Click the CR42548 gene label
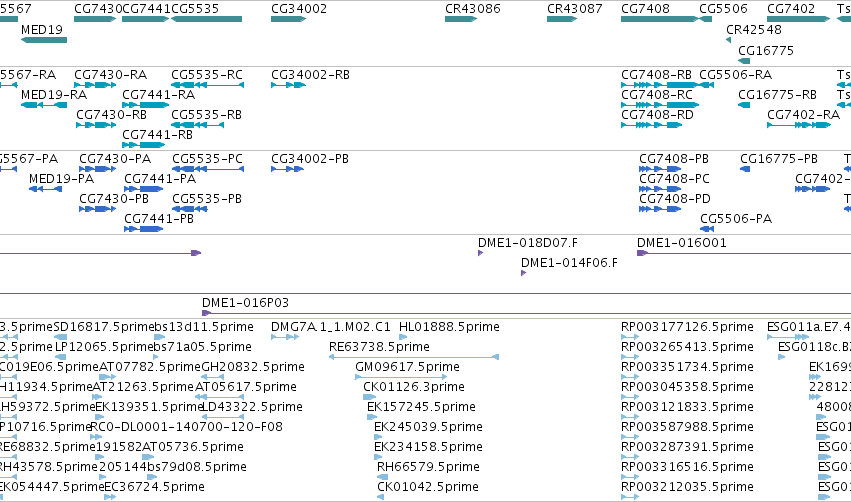 pos(754,29)
